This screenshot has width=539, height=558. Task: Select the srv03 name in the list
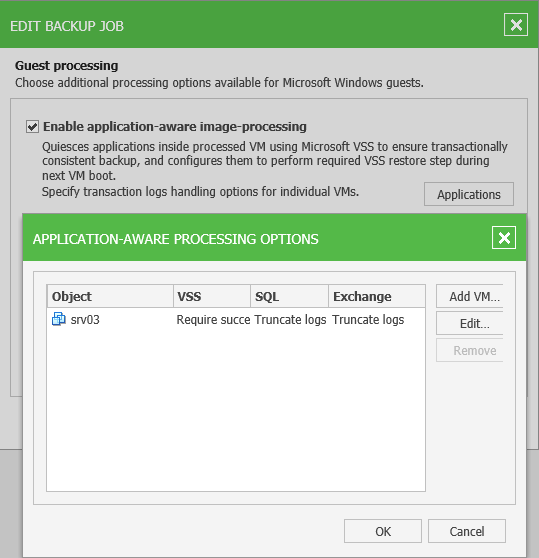click(x=85, y=320)
